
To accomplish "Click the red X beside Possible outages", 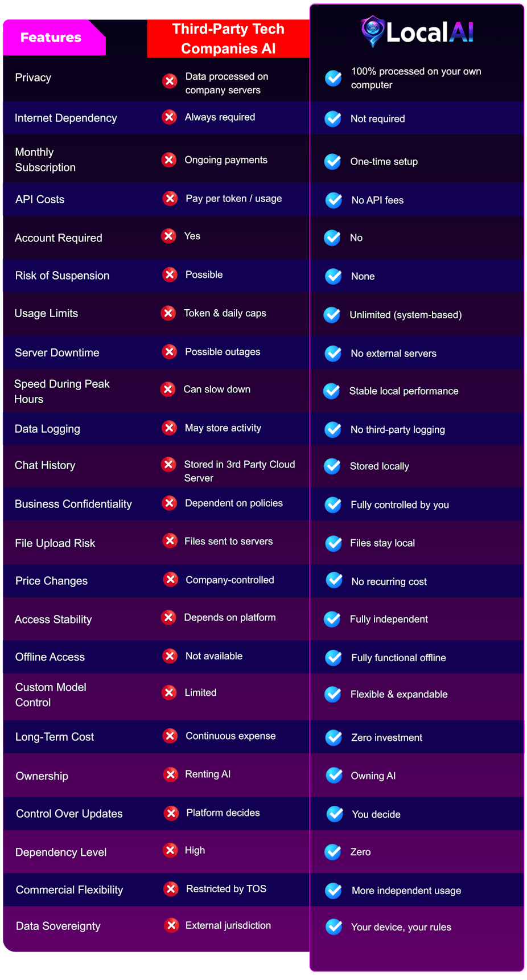I will click(169, 352).
